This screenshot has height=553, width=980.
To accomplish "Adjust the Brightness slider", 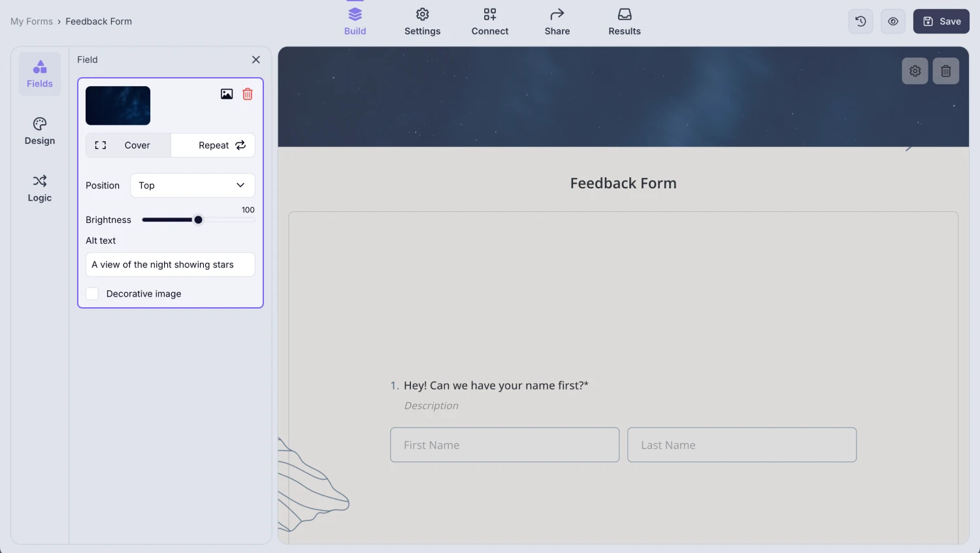I will (198, 220).
